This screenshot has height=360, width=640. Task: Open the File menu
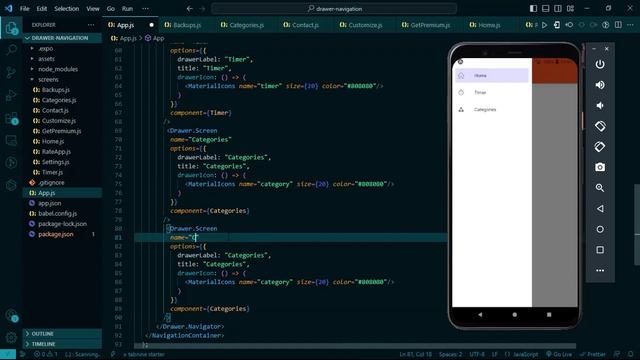tap(24, 9)
